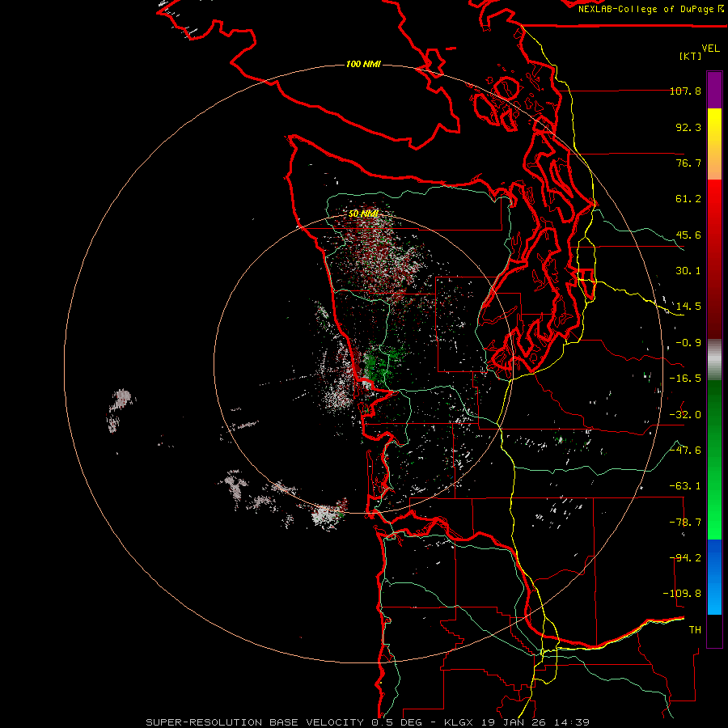Click the -32.0 legend value
728x728 pixels.
(685, 415)
